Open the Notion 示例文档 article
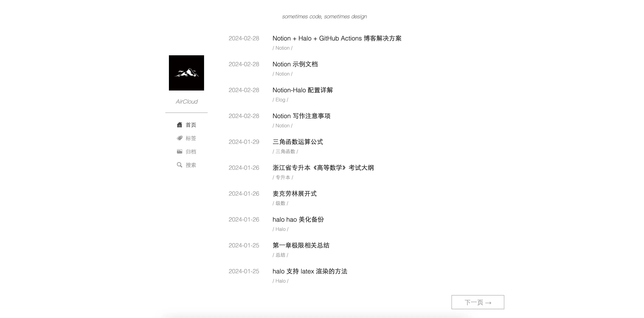Image resolution: width=644 pixels, height=318 pixels. click(295, 64)
